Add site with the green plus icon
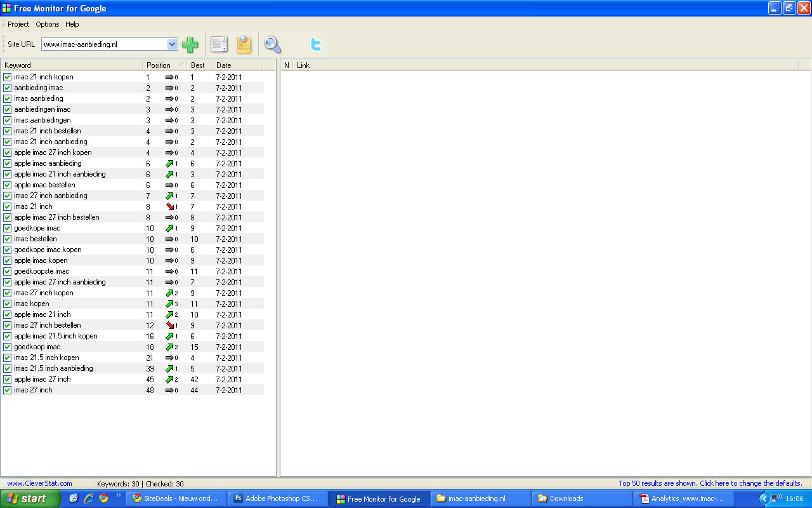812x508 pixels. click(190, 44)
